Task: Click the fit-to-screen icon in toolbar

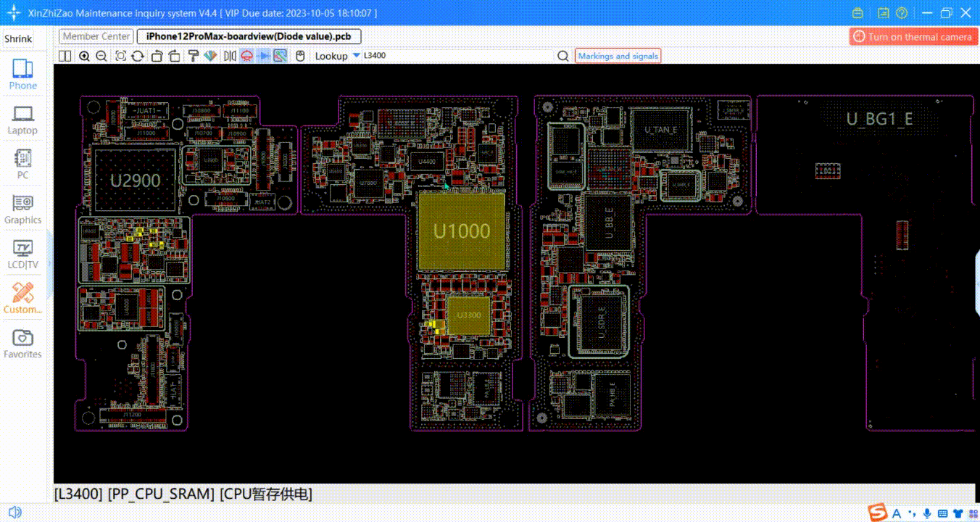Action: tap(120, 56)
